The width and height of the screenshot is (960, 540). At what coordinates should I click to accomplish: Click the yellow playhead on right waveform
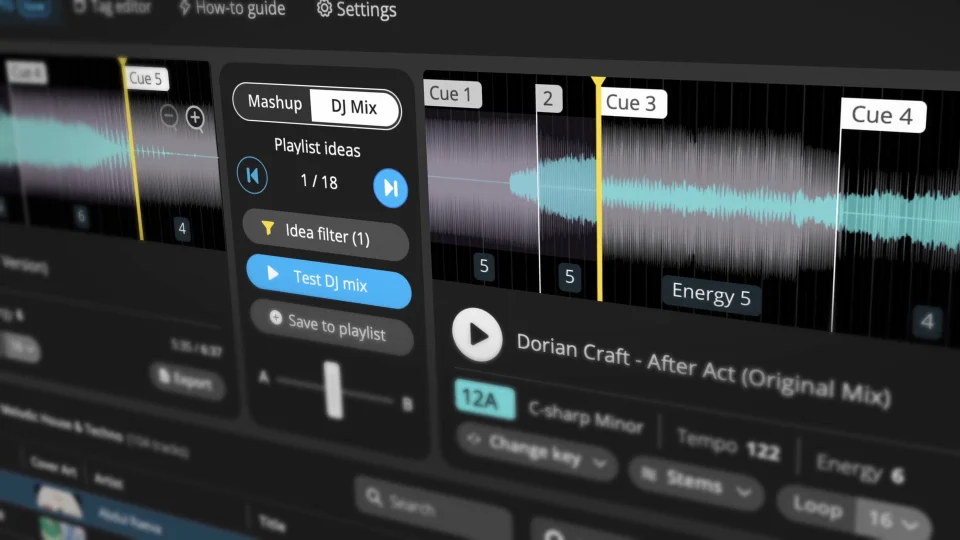coord(599,190)
